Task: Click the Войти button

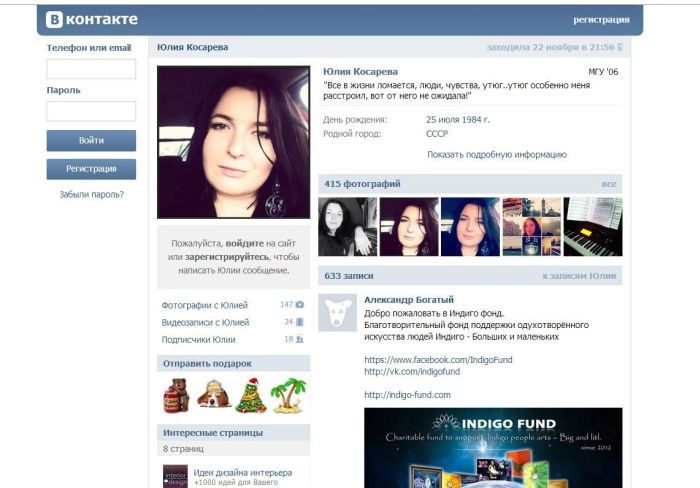Action: click(91, 140)
